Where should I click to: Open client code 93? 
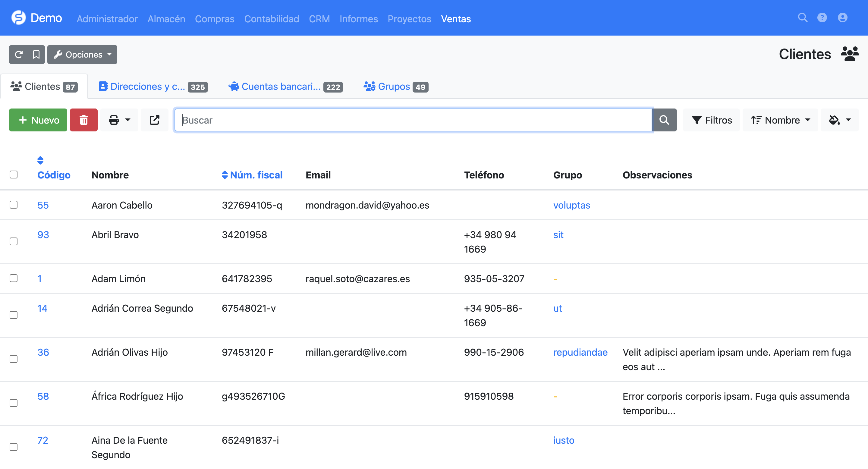click(43, 235)
